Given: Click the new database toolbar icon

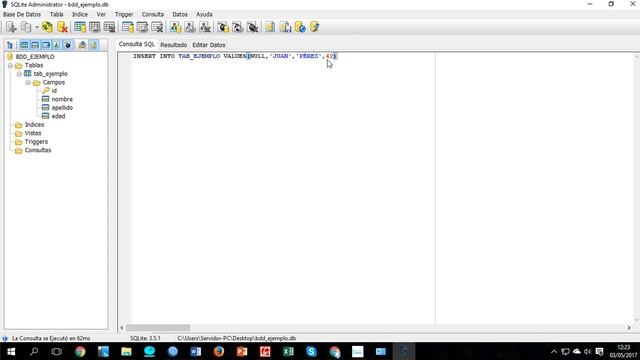Looking at the screenshot, I should coord(11,27).
